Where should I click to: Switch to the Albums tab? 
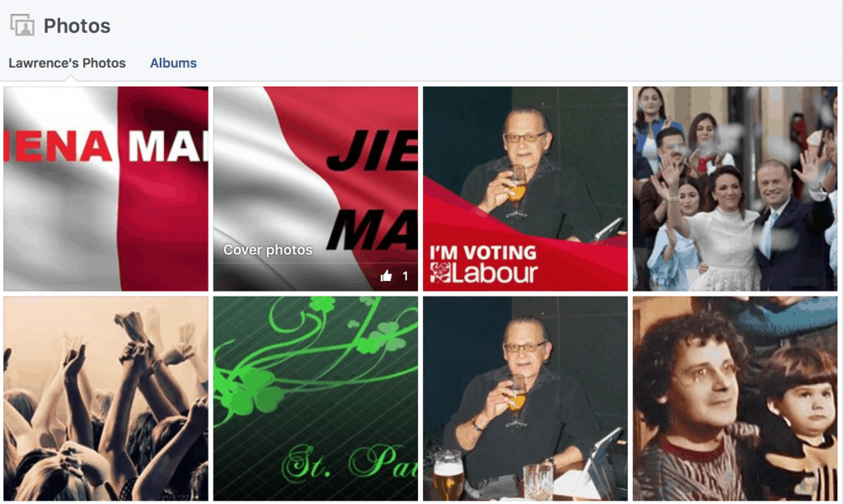[x=173, y=63]
